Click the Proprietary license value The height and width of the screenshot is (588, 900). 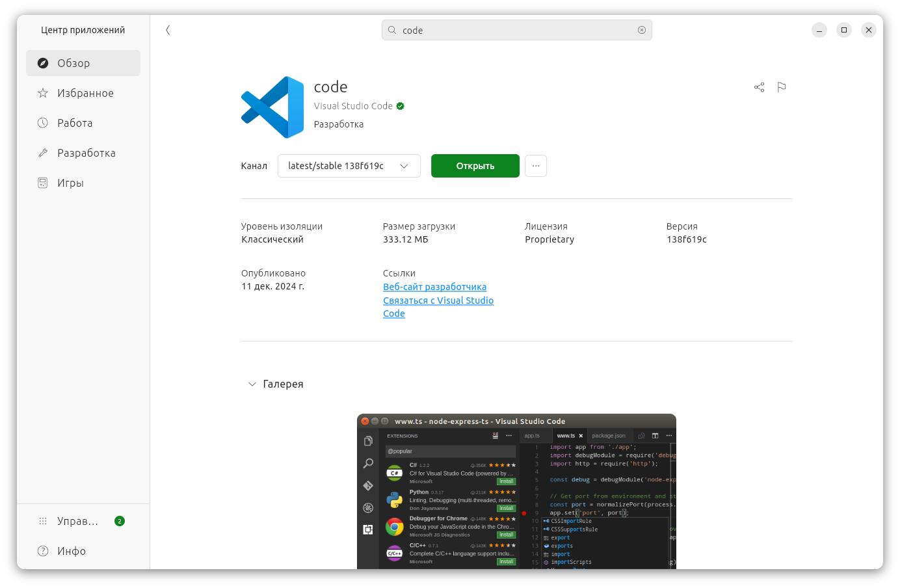[549, 239]
